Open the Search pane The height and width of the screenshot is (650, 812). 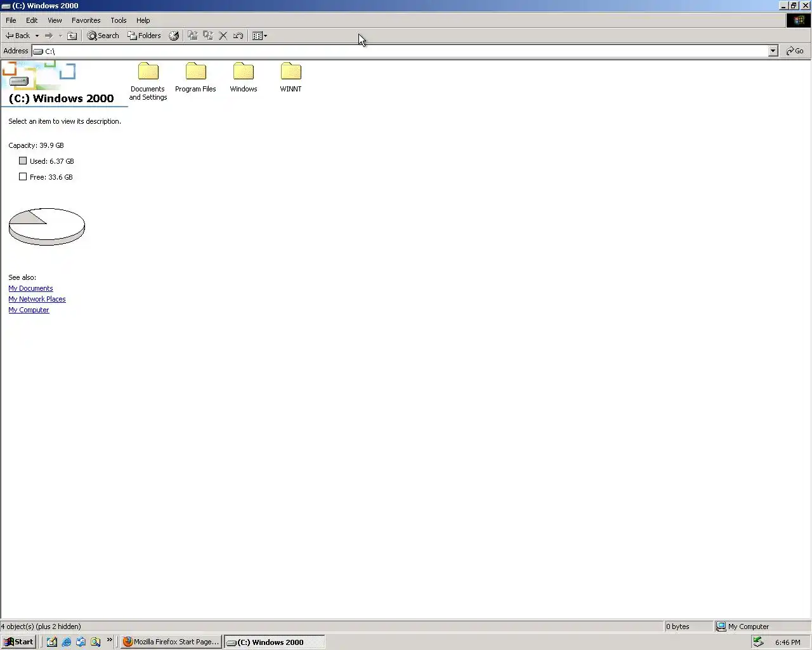pyautogui.click(x=103, y=36)
